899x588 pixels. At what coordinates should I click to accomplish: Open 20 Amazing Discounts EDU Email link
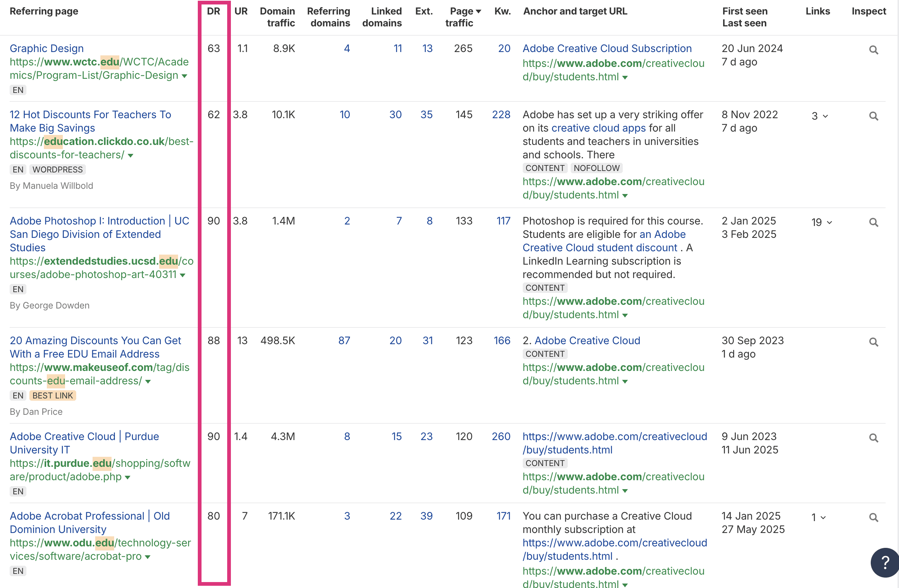click(x=96, y=347)
